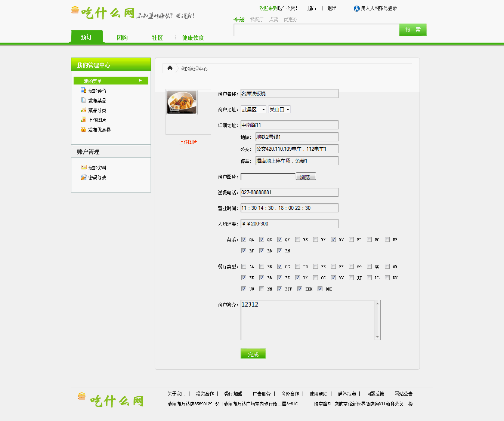The image size is (504, 421).
Task: Click the 密码修改 password icon
Action: [x=84, y=177]
